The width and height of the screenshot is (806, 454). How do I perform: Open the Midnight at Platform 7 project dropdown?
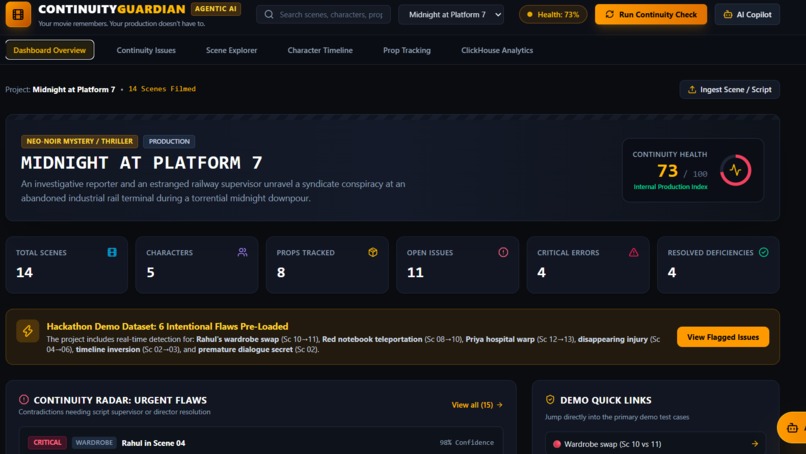click(451, 14)
